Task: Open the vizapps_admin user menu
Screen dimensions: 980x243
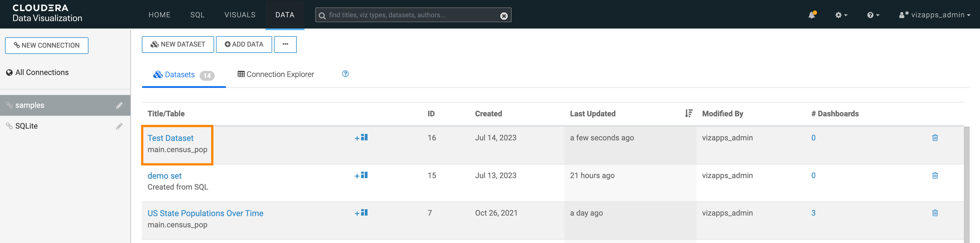Action: point(934,15)
